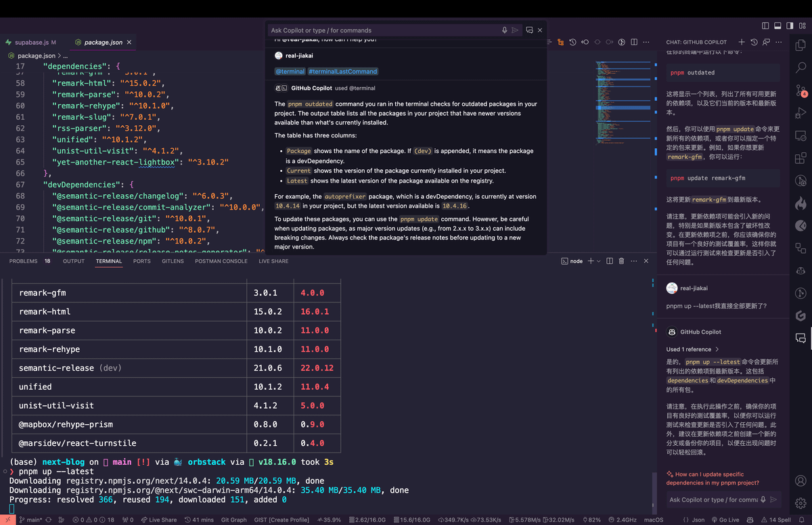The image size is (812, 525).
Task: Toggle the bottom panel layout button
Action: [777, 26]
